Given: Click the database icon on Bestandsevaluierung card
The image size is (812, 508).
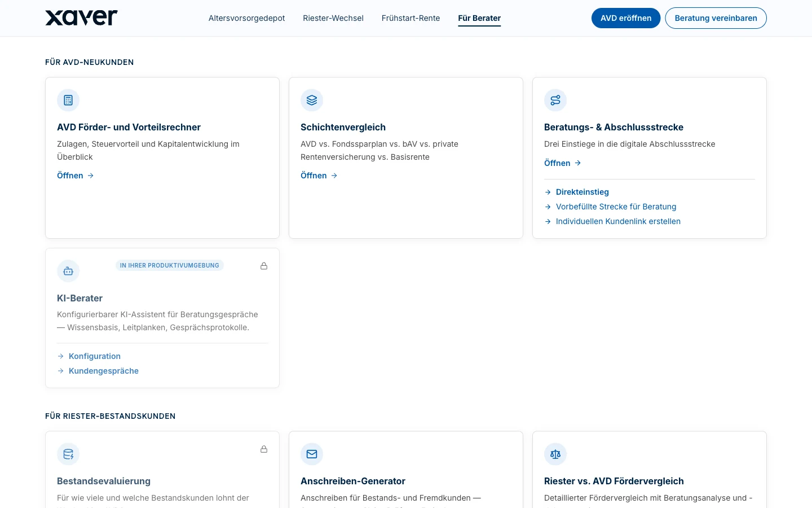Looking at the screenshot, I should (x=68, y=454).
